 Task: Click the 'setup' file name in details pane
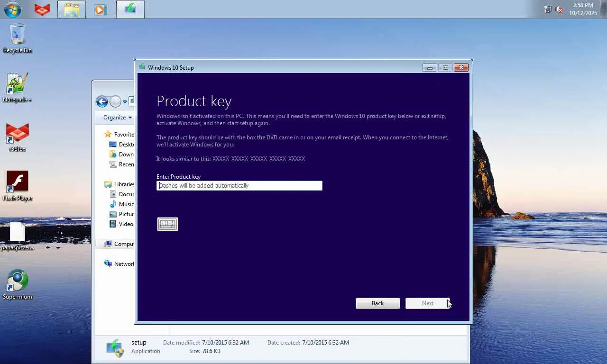(139, 343)
